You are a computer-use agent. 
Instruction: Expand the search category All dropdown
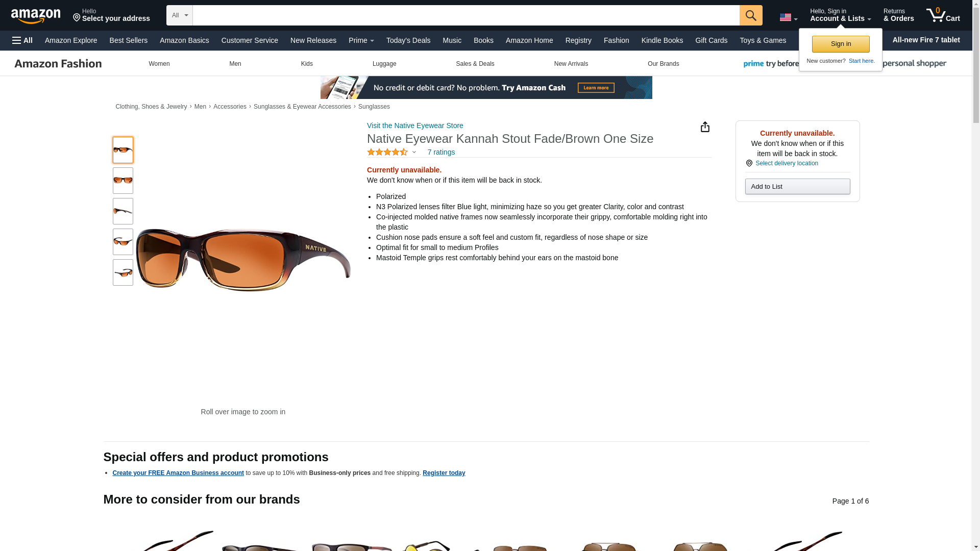tap(180, 15)
